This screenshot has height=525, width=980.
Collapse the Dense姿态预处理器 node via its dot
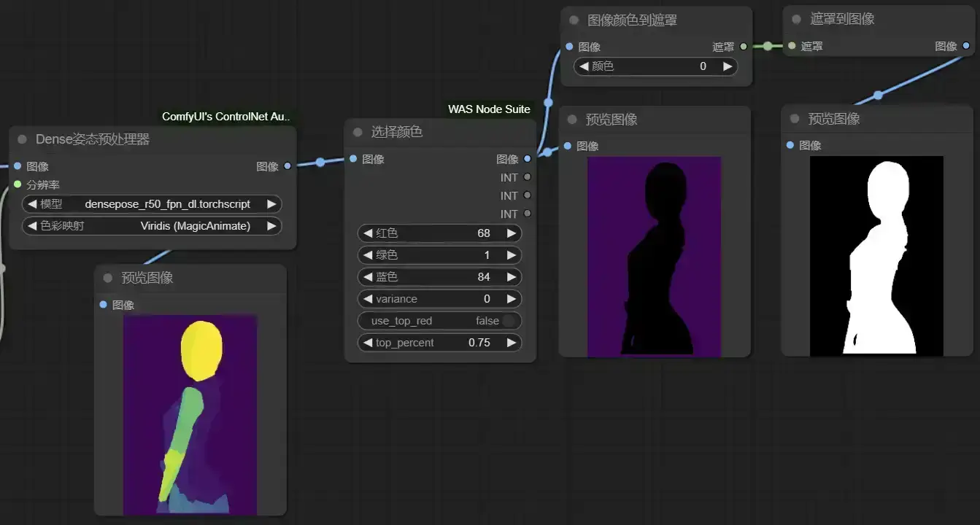[x=22, y=139]
